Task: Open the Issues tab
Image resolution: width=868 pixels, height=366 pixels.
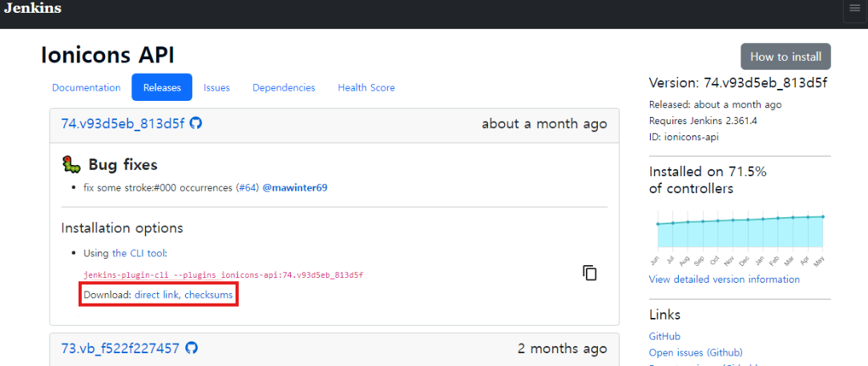Action: (216, 87)
